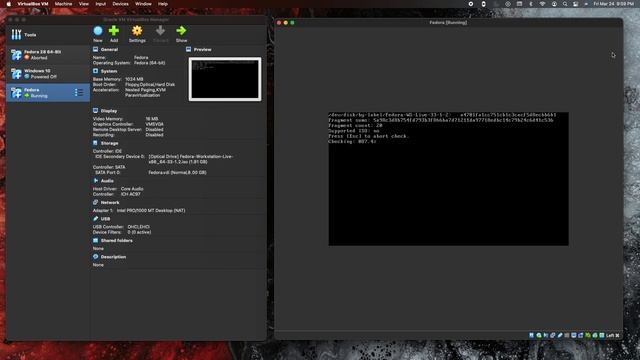Collapse the Preview panel header
The width and height of the screenshot is (640, 360).
[202, 49]
